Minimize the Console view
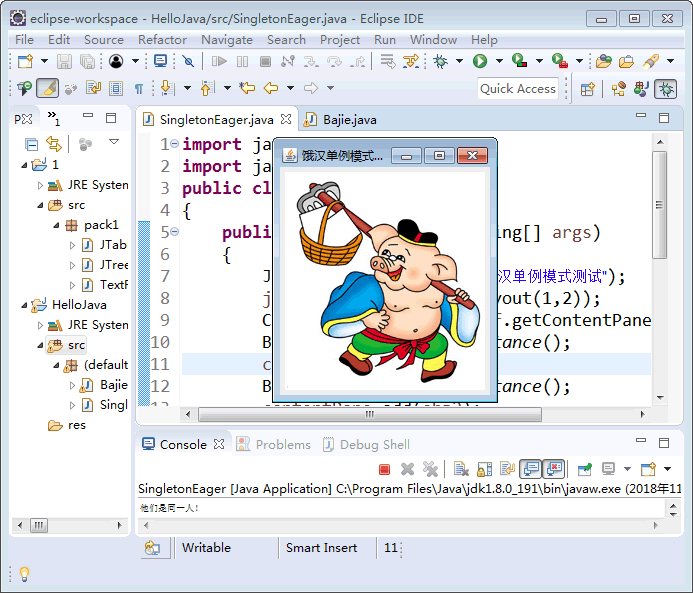This screenshot has width=693, height=593. pos(641,440)
